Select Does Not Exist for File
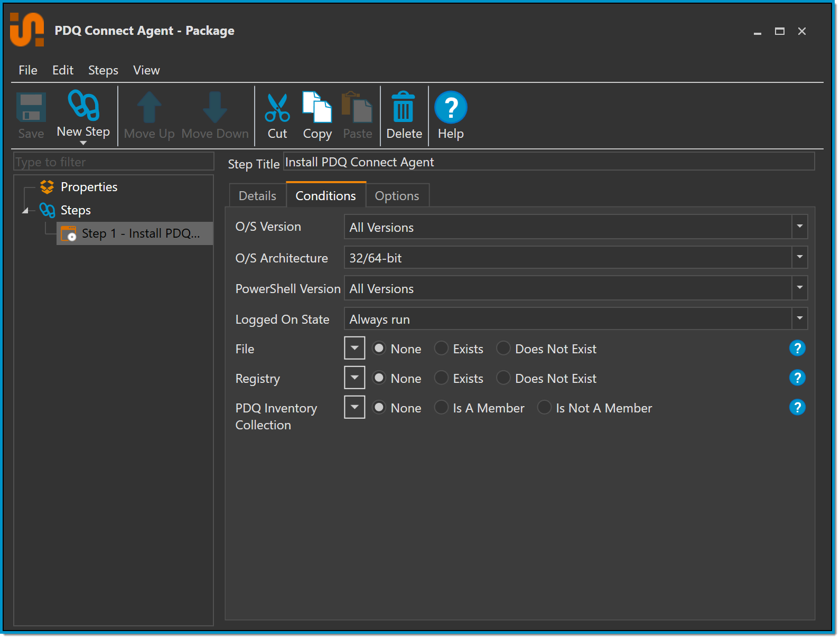 (x=503, y=349)
